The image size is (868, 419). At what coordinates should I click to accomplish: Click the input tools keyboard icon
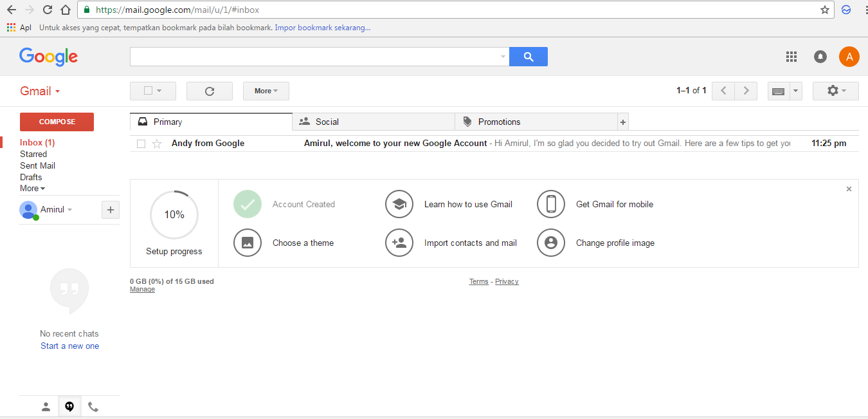(778, 91)
